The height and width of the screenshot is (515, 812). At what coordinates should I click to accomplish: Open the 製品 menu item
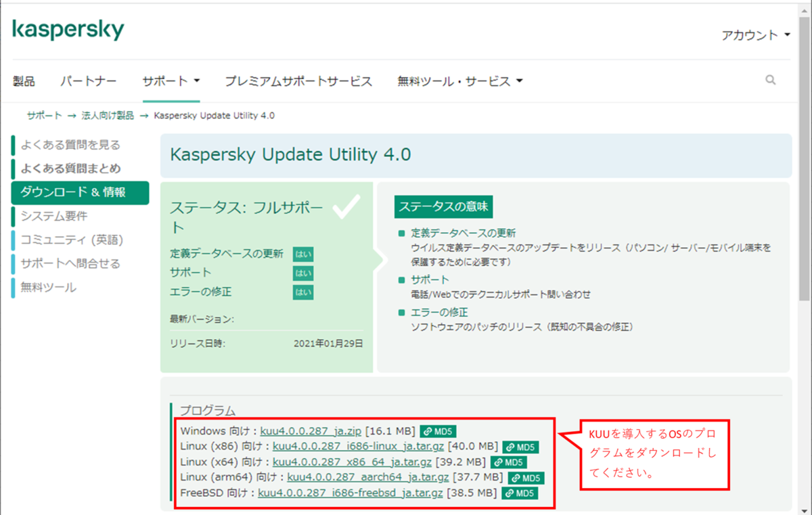[x=24, y=81]
